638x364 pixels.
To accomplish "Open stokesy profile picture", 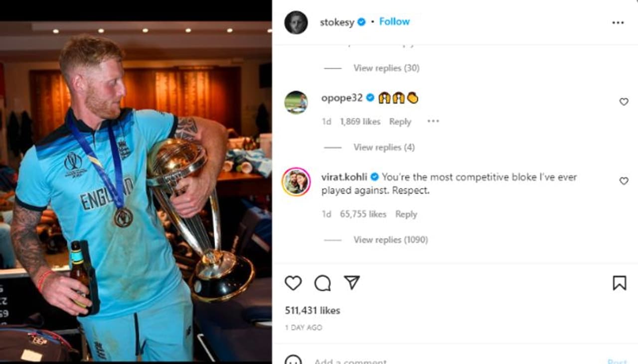I will [x=296, y=22].
